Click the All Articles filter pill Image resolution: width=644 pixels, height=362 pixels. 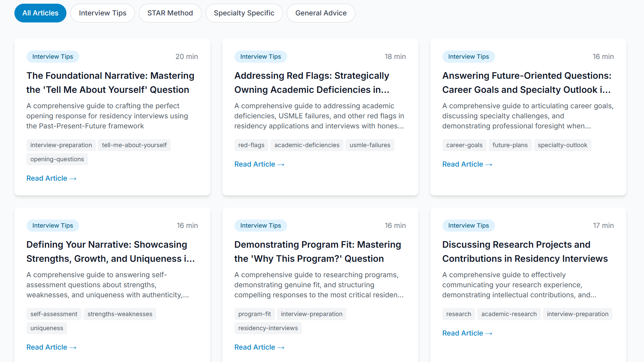tap(40, 13)
